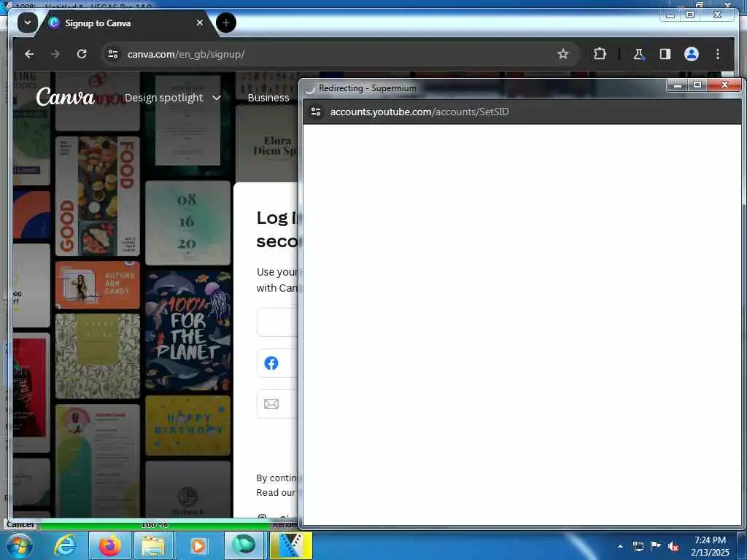Open Firefox from the taskbar
The width and height of the screenshot is (747, 560).
[110, 545]
